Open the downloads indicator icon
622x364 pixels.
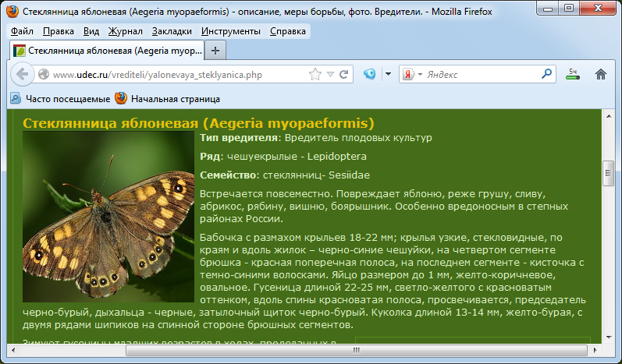coord(573,75)
